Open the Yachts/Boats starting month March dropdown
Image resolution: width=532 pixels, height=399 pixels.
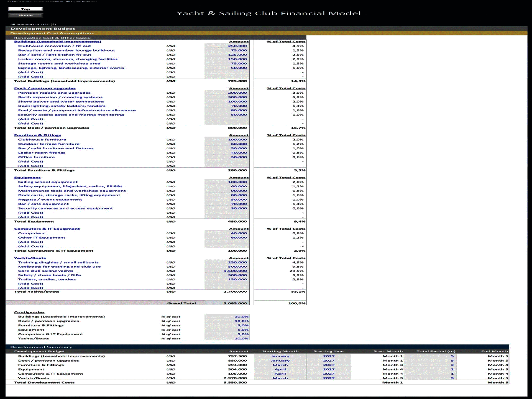(280, 378)
